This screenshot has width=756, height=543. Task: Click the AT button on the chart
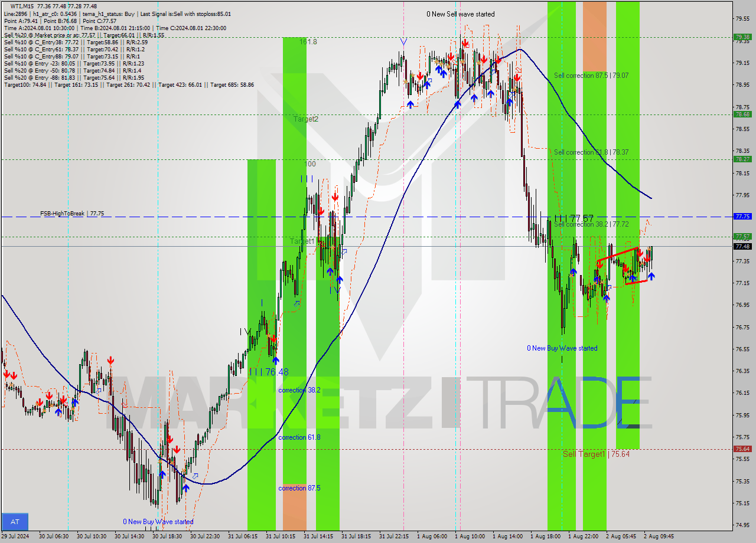click(x=15, y=522)
